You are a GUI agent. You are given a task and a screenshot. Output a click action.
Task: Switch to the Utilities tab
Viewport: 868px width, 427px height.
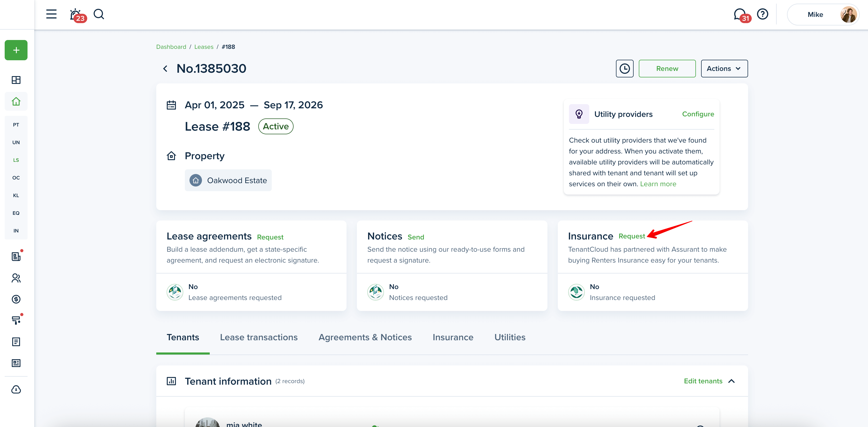click(x=510, y=337)
